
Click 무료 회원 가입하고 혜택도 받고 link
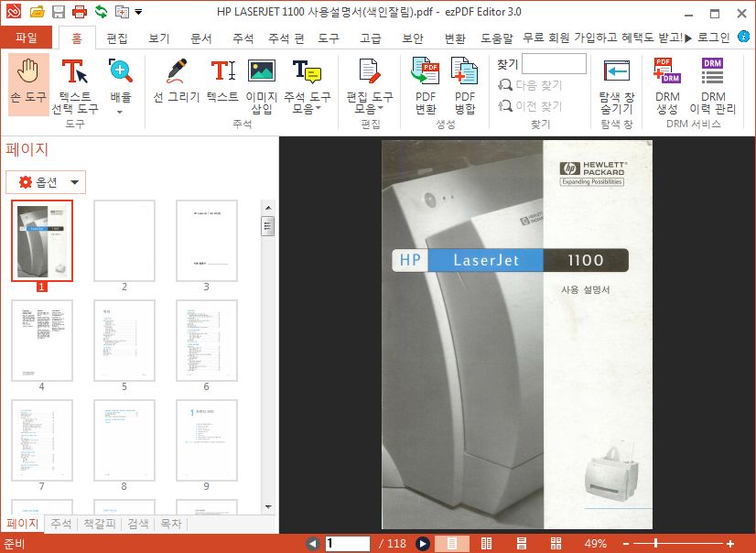(607, 38)
